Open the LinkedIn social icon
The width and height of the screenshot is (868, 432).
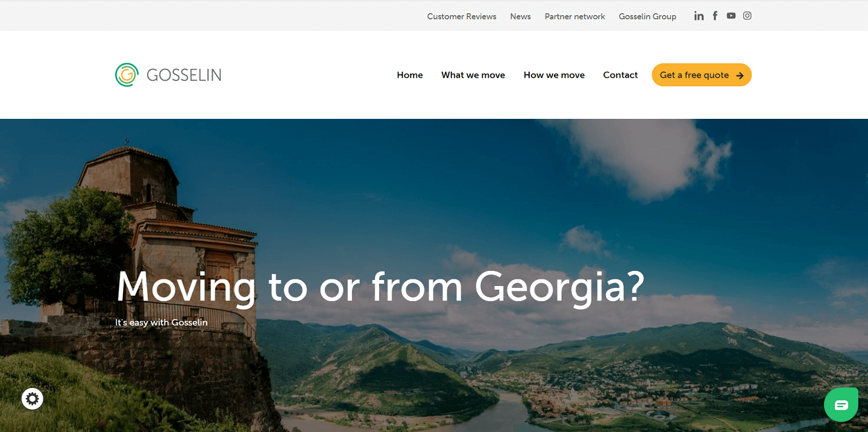699,16
